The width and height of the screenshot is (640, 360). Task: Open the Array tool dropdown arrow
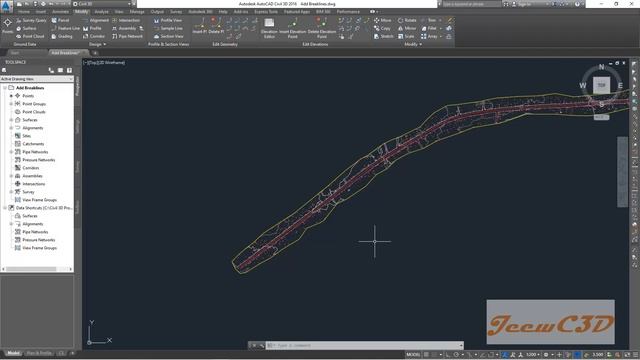pos(441,36)
